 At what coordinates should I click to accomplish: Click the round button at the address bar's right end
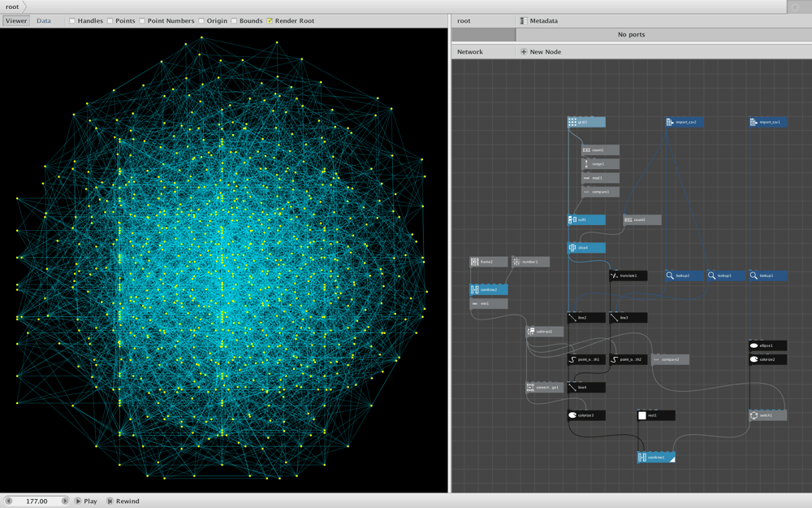coord(796,7)
